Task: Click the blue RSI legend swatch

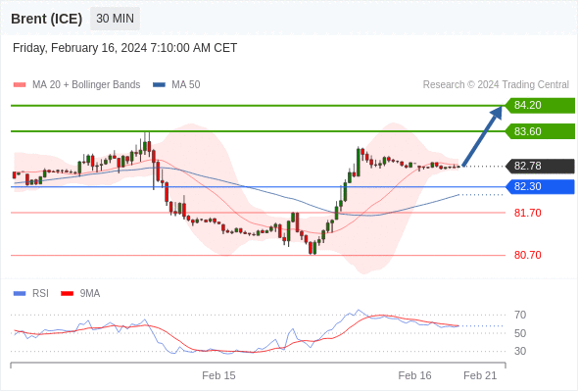Action: click(x=20, y=294)
